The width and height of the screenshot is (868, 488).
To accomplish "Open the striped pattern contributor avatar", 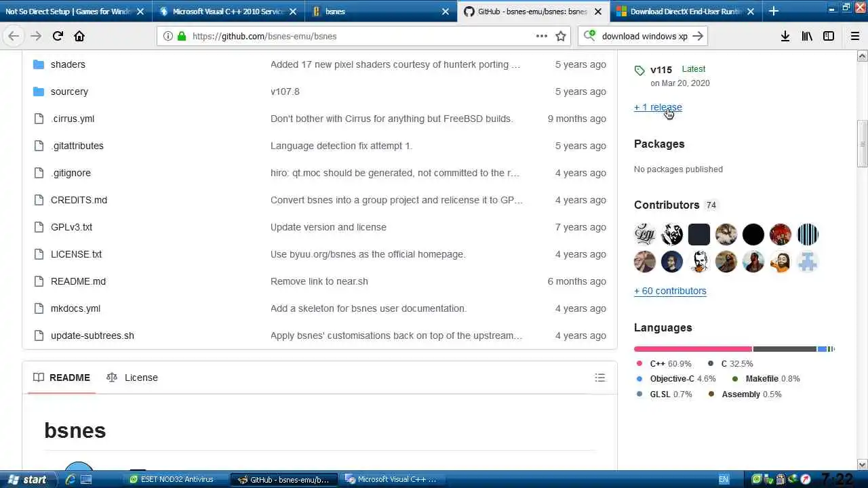I will click(x=807, y=235).
